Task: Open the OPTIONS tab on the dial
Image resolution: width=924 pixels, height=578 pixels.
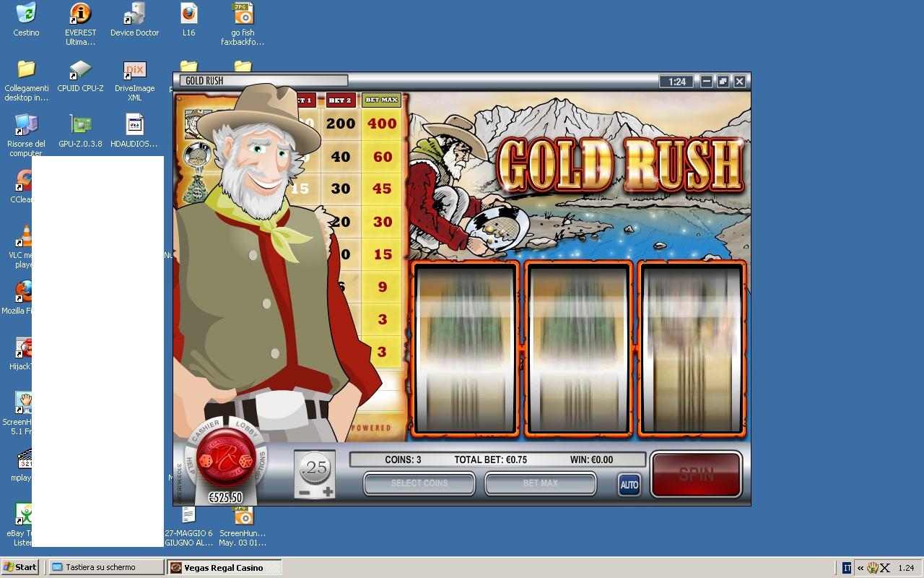Action: pyautogui.click(x=263, y=463)
